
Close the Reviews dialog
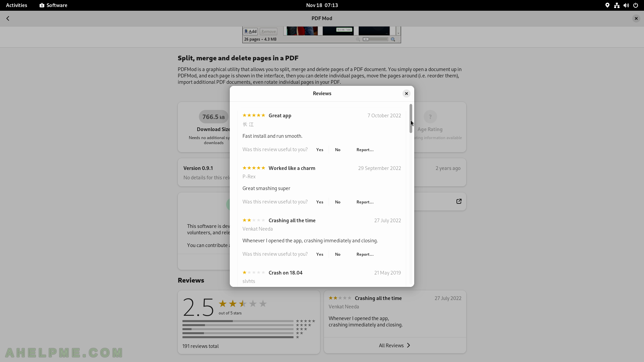(406, 94)
